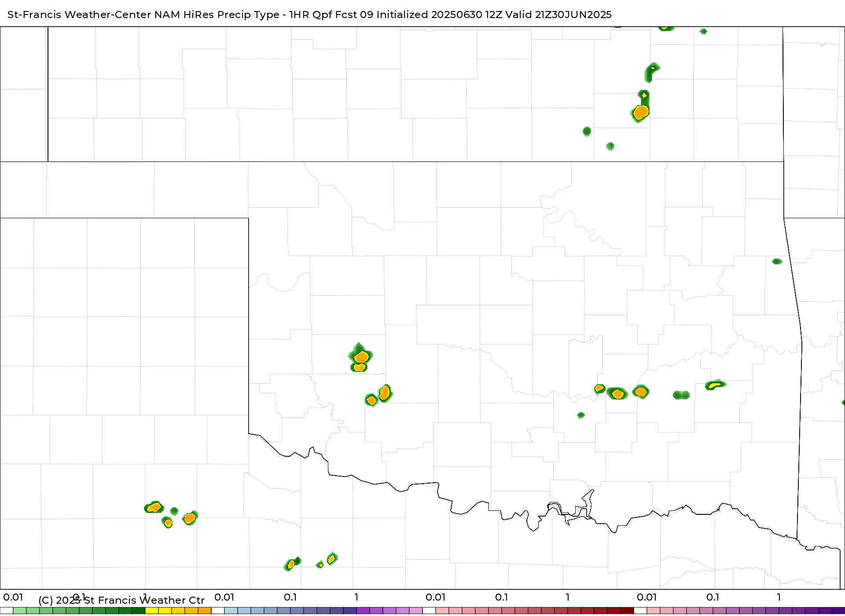Viewport: 845px width, 616px height.
Task: Select the darkest navy swatch on the blue scale
Action: point(350,611)
